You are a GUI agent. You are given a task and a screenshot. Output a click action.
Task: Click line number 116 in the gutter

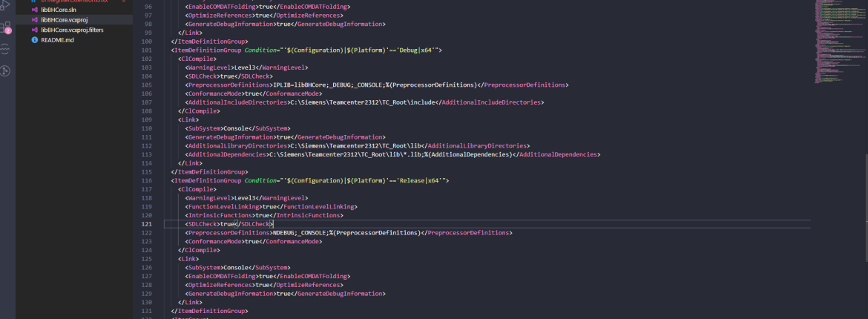point(147,180)
